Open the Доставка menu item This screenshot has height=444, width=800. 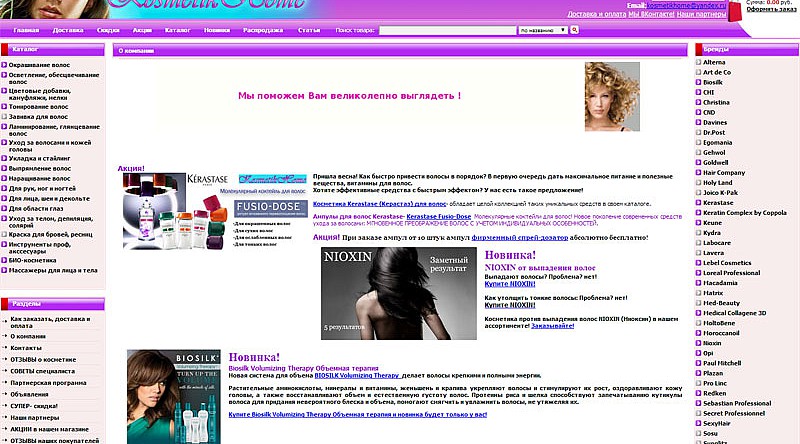[68, 31]
